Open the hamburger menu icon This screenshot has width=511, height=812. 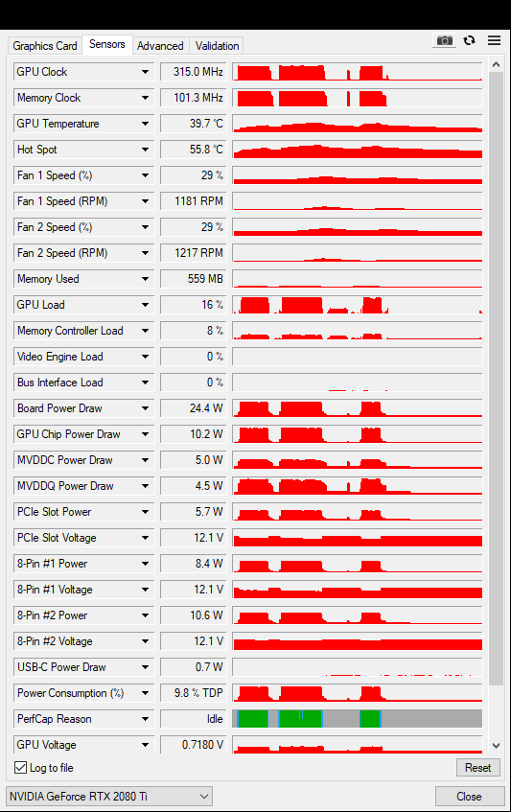pos(495,40)
